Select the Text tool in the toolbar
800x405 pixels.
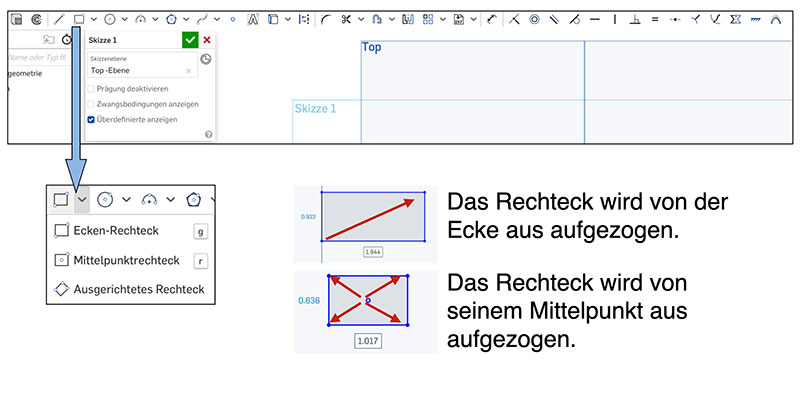pyautogui.click(x=252, y=19)
